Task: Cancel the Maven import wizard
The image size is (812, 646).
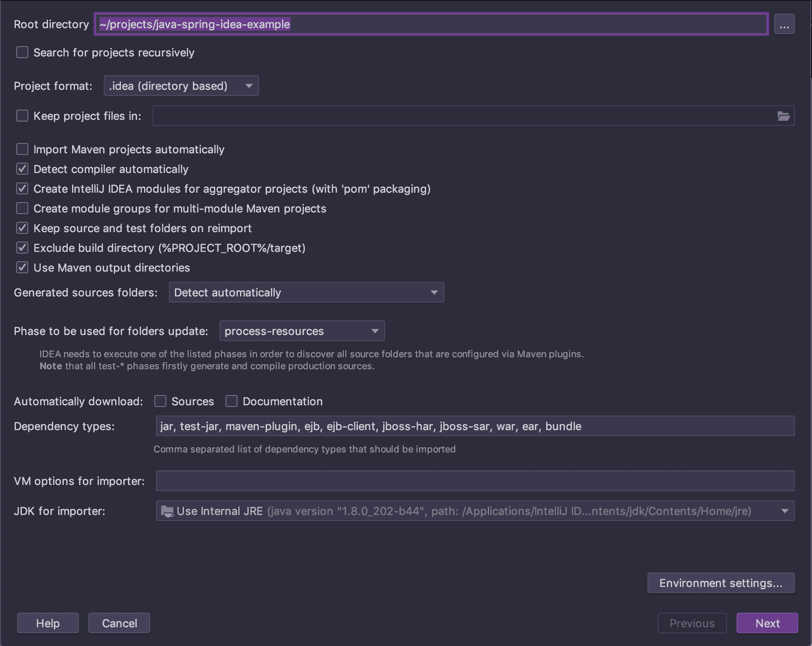Action: click(x=119, y=623)
